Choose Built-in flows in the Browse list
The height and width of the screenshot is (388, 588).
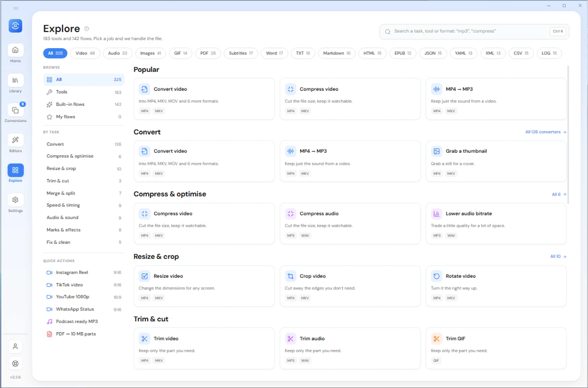tap(84, 105)
